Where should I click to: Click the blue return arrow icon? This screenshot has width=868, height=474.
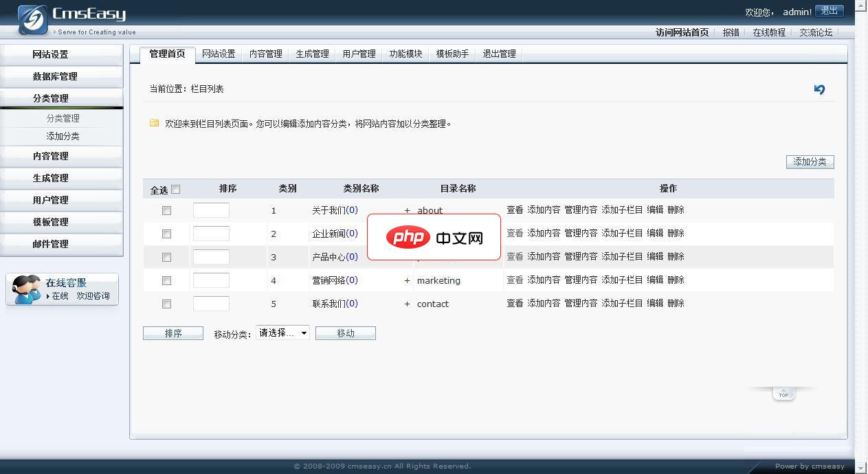[x=819, y=89]
